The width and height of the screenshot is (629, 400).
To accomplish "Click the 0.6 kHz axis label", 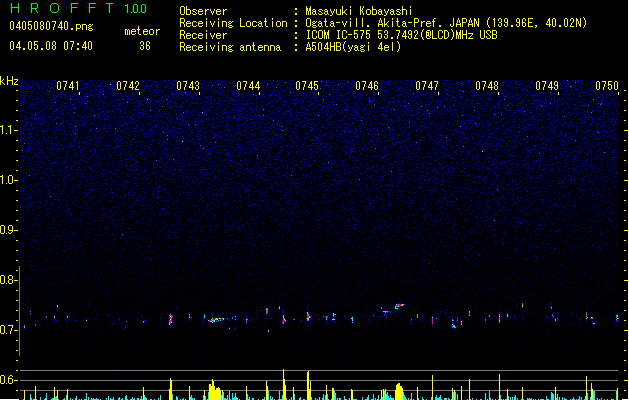I will tap(9, 380).
